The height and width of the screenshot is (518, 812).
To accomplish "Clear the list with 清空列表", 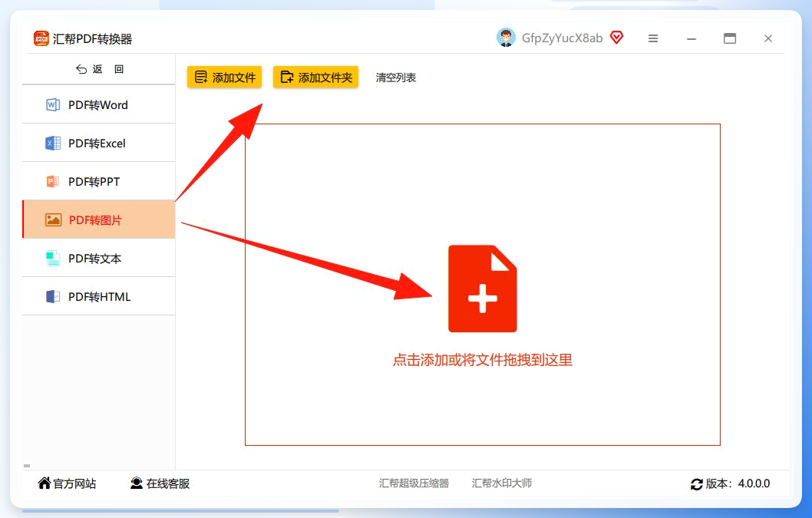I will tap(396, 78).
